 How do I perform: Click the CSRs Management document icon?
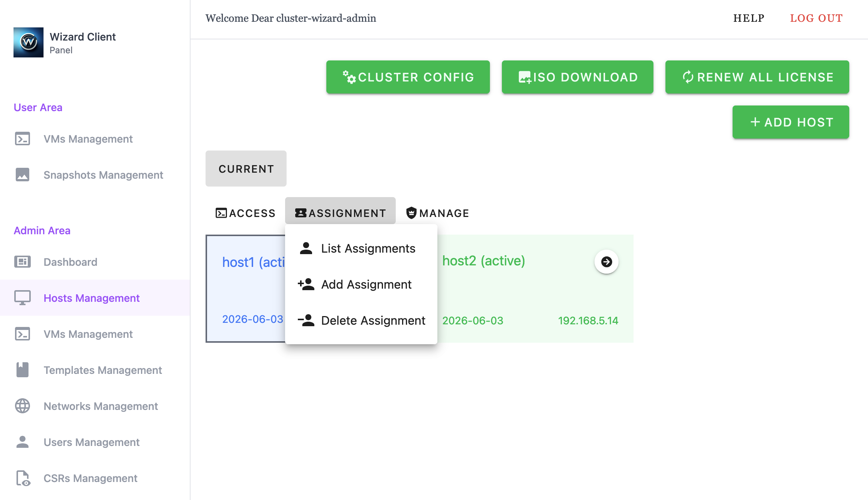pos(23,478)
